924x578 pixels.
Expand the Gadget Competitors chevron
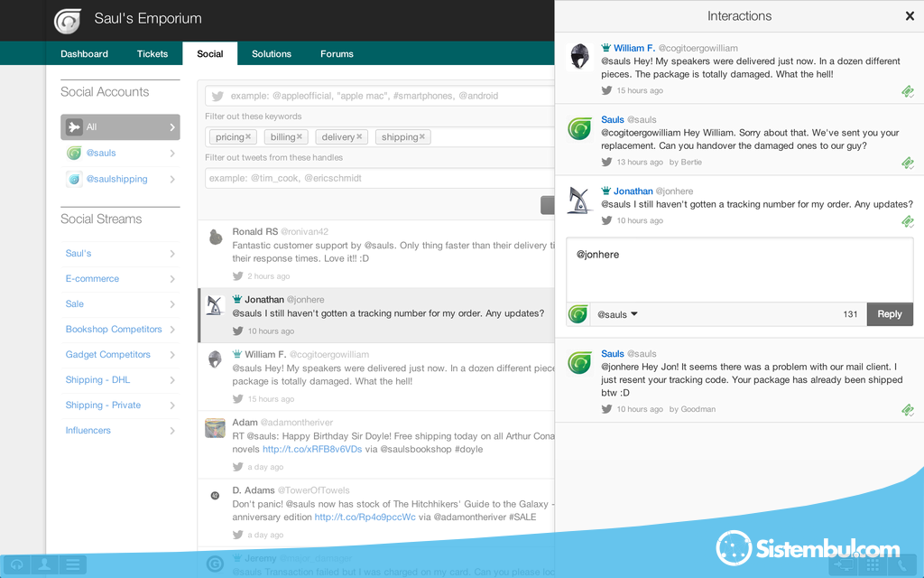point(172,355)
